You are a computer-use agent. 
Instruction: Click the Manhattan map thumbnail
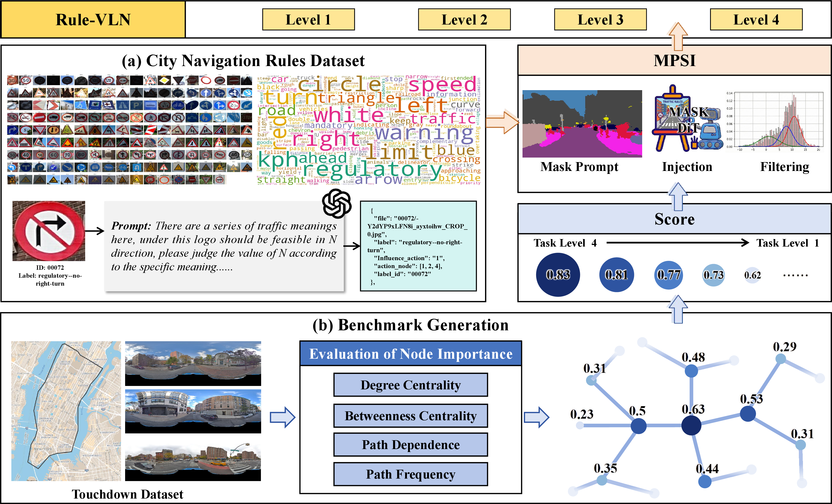[x=66, y=411]
